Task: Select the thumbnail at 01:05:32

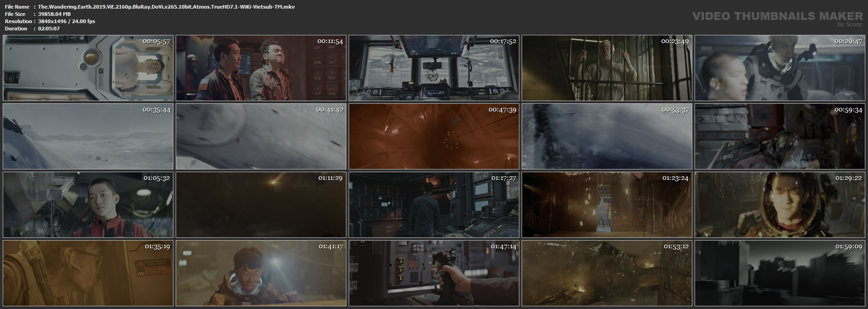Action: tap(88, 205)
